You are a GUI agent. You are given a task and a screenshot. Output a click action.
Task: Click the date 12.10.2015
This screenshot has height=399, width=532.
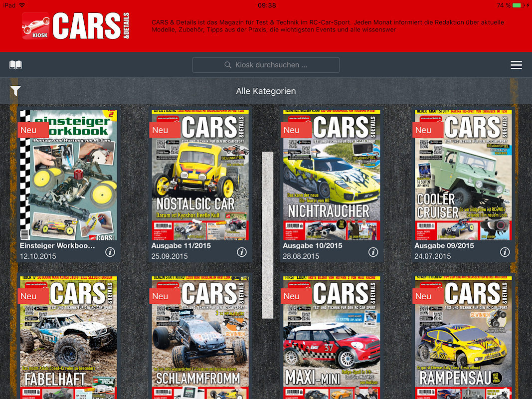(x=38, y=256)
